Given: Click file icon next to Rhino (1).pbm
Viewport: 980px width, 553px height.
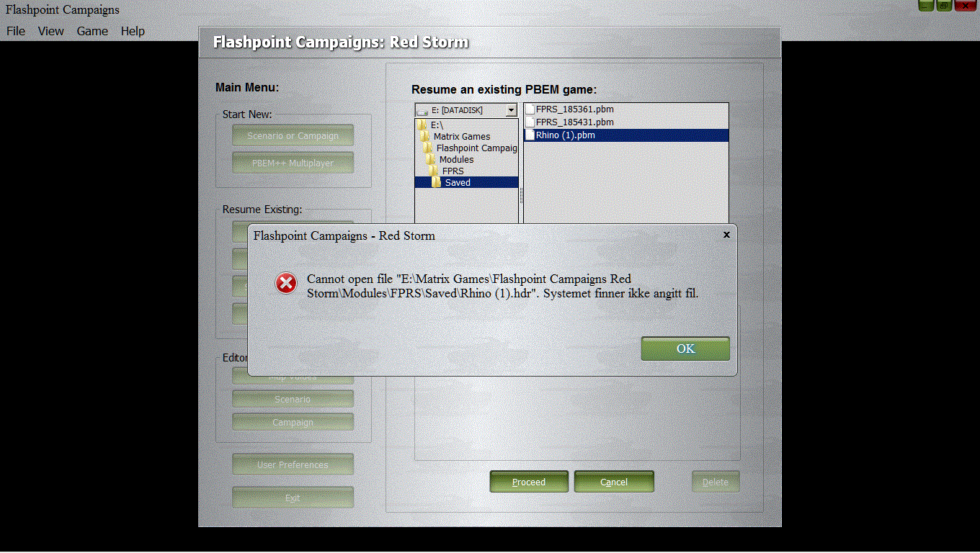Looking at the screenshot, I should click(530, 135).
